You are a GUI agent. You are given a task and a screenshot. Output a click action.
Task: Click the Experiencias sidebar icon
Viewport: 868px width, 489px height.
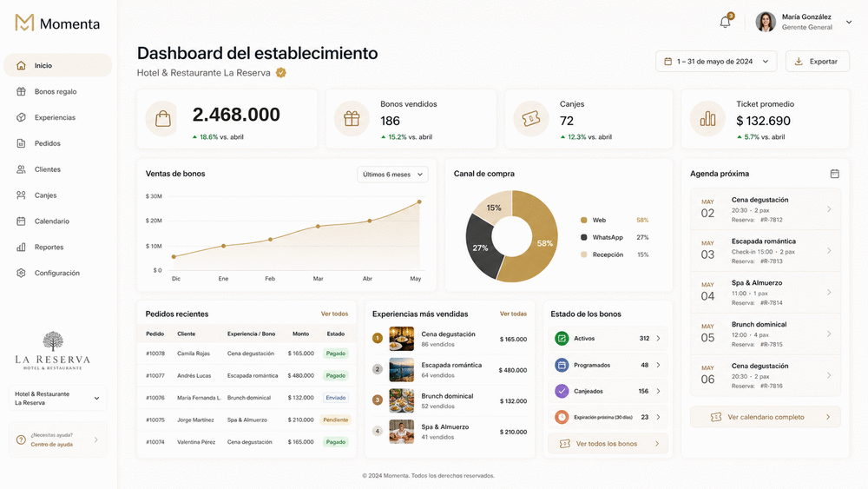[x=21, y=117]
